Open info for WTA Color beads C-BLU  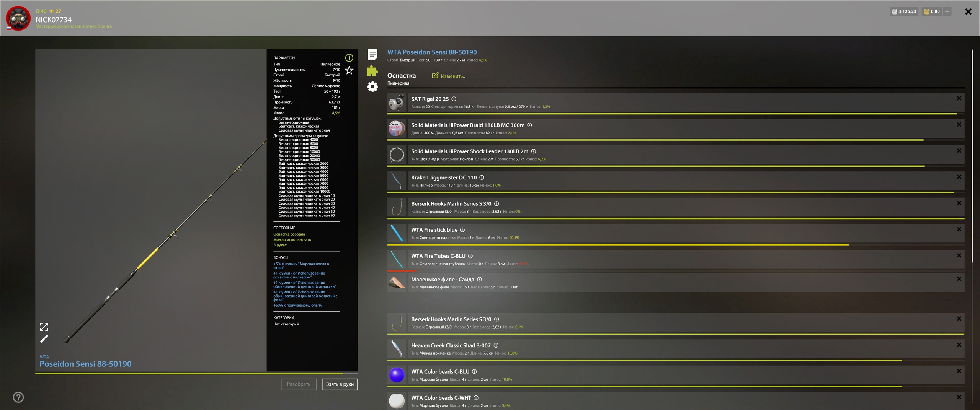coord(474,371)
